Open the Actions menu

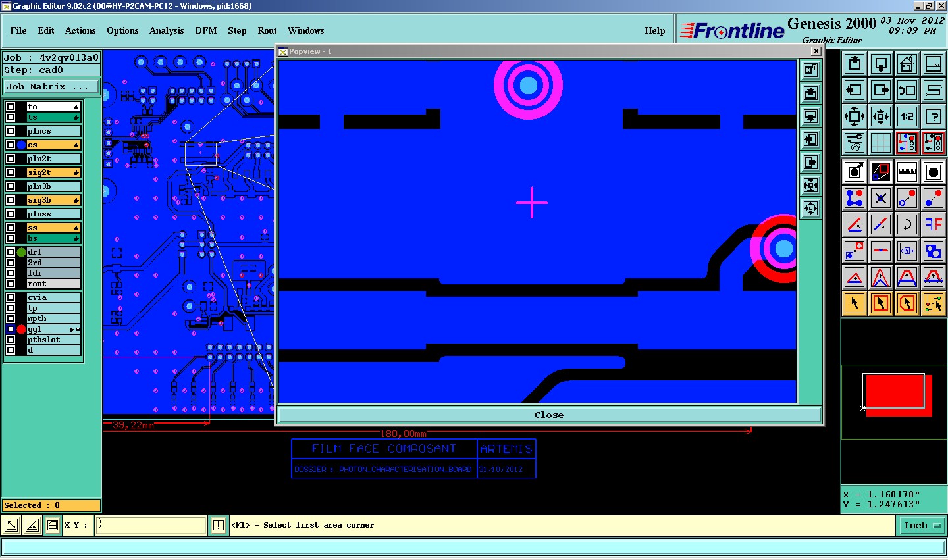coord(80,30)
